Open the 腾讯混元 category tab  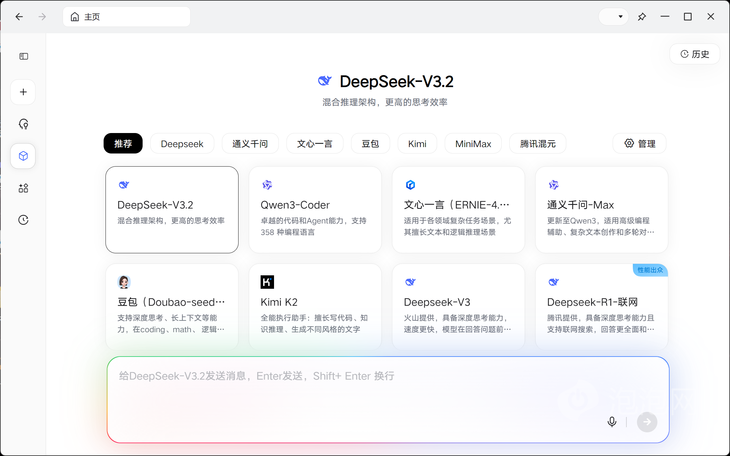pyautogui.click(x=538, y=144)
